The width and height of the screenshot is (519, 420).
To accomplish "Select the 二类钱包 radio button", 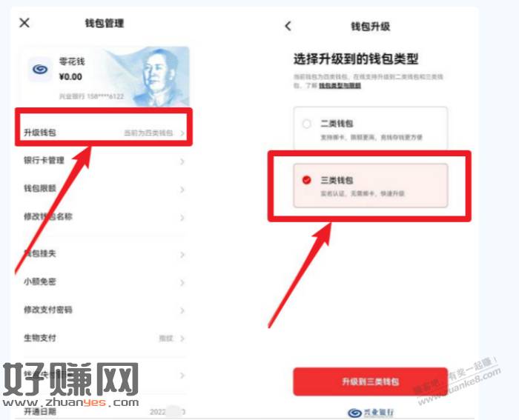I will pos(306,124).
